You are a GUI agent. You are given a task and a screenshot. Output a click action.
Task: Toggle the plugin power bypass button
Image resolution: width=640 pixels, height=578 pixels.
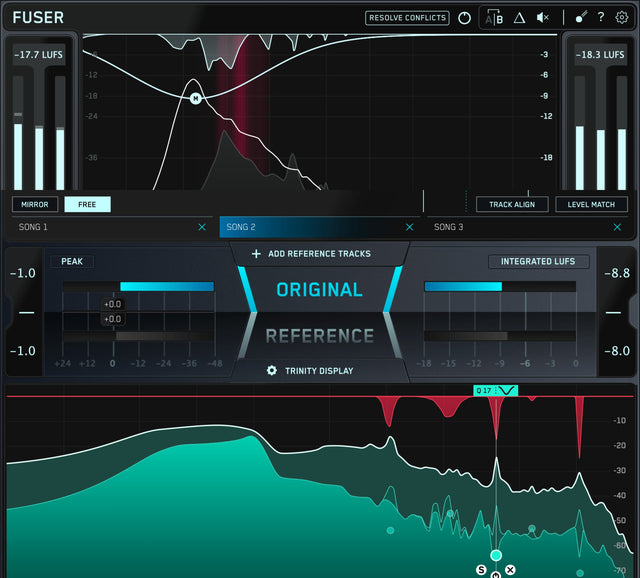coord(464,18)
